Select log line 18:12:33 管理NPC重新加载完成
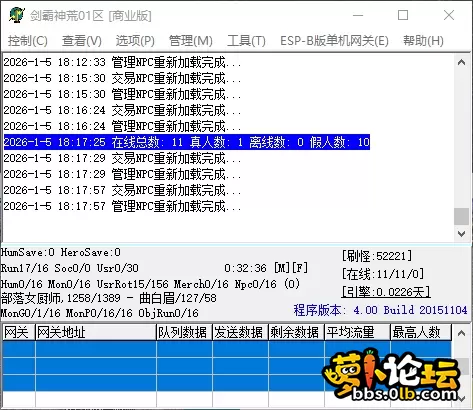Screen dimensions: 473x410 coord(122,62)
